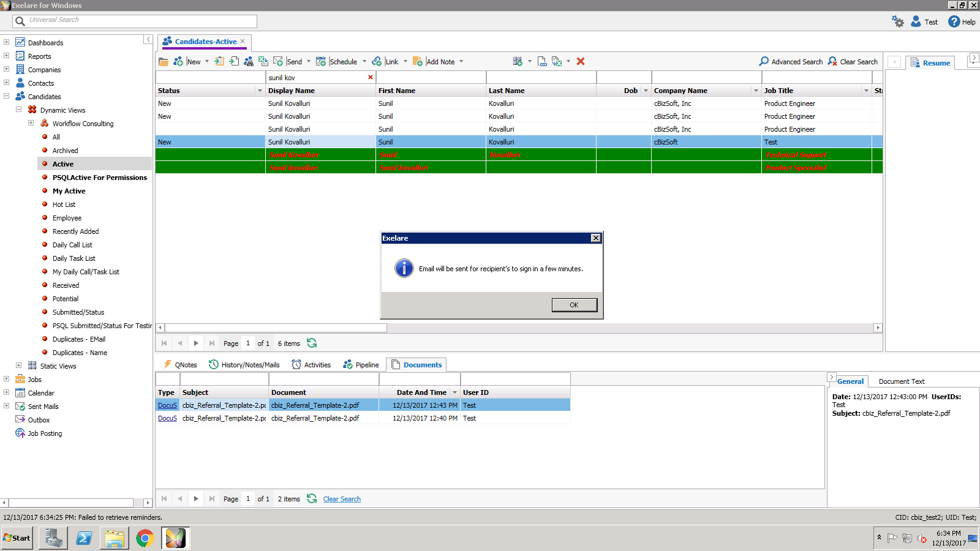Click the Link cloud icon
The width and height of the screenshot is (980, 551).
tap(377, 62)
